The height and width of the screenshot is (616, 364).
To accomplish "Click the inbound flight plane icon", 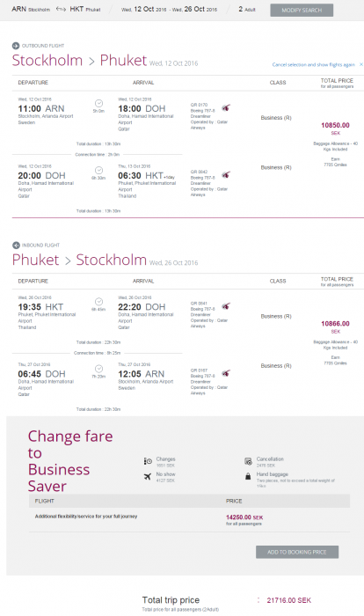I will click(x=16, y=246).
